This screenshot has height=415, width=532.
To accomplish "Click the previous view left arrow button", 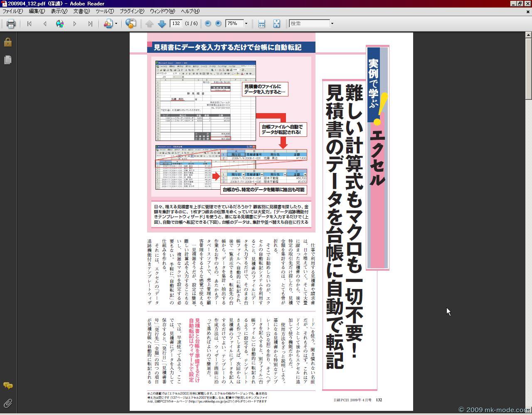I will click(45, 24).
